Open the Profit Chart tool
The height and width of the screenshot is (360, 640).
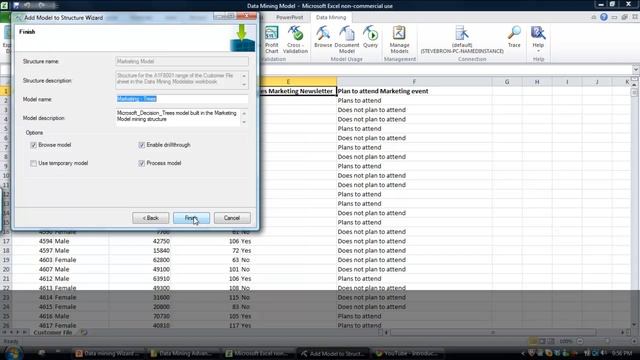(x=271, y=39)
